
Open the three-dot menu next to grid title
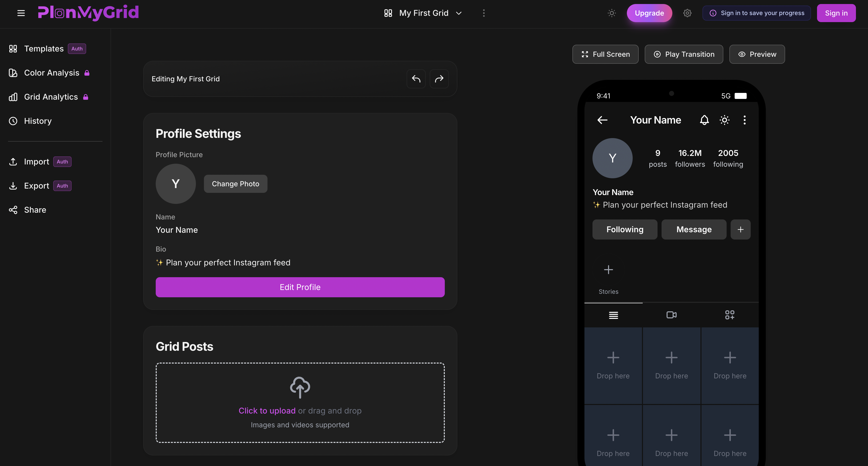coord(483,13)
